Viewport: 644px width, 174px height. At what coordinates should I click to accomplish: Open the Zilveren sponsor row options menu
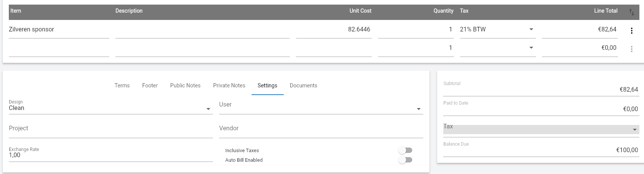click(x=631, y=31)
